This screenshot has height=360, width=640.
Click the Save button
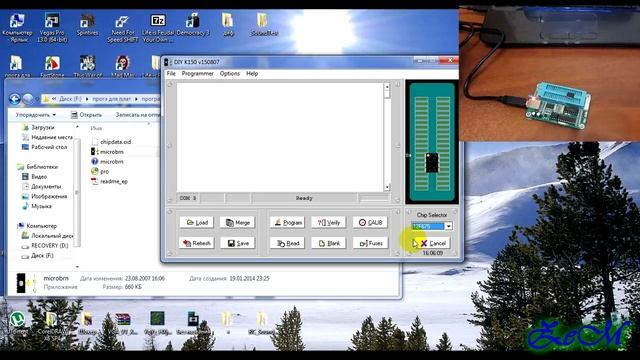238,243
